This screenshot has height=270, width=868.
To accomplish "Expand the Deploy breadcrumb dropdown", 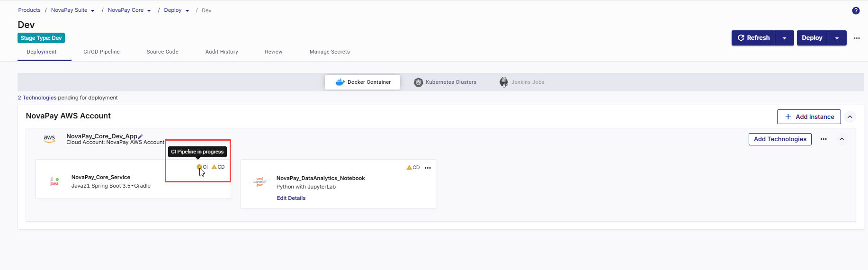I will (x=187, y=10).
